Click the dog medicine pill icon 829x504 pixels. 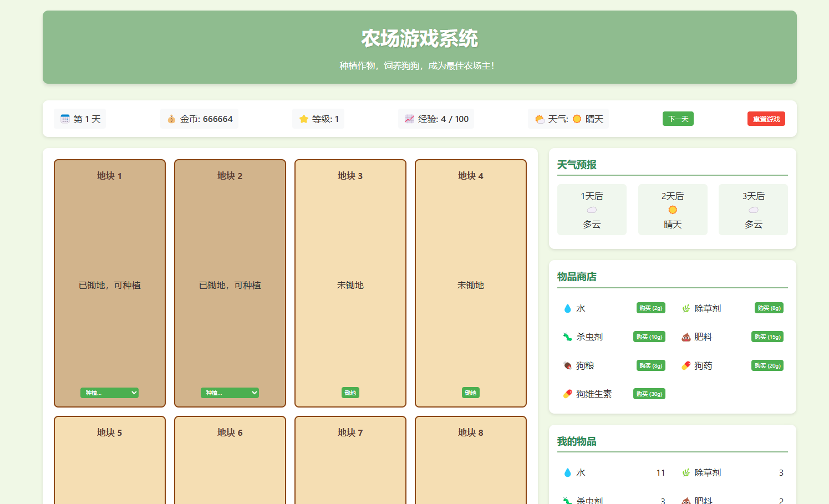click(685, 365)
